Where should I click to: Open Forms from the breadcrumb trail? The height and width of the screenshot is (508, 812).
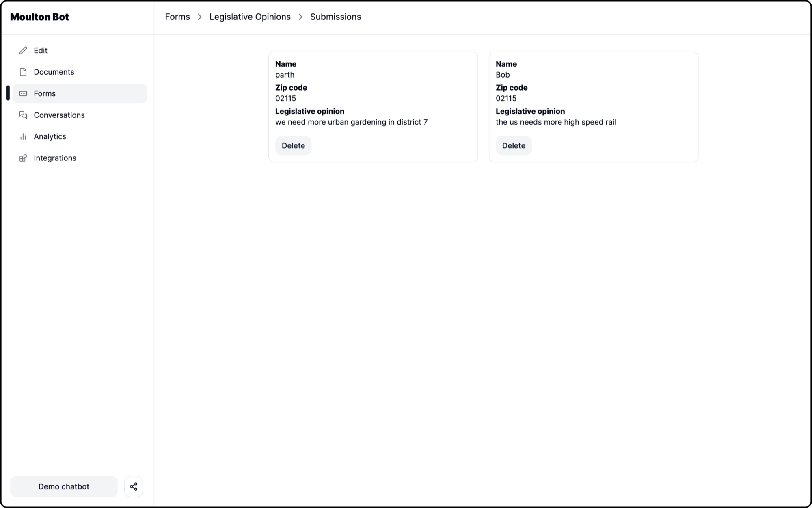pyautogui.click(x=177, y=17)
